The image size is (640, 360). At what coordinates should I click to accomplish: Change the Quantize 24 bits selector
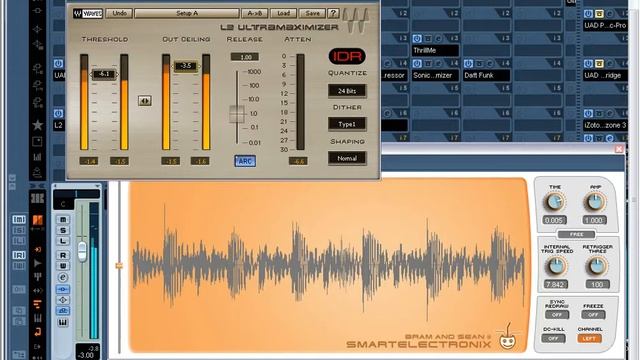(x=347, y=91)
